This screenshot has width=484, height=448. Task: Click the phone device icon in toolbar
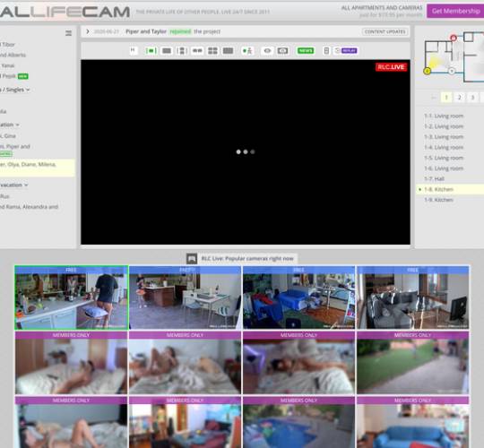tap(326, 50)
